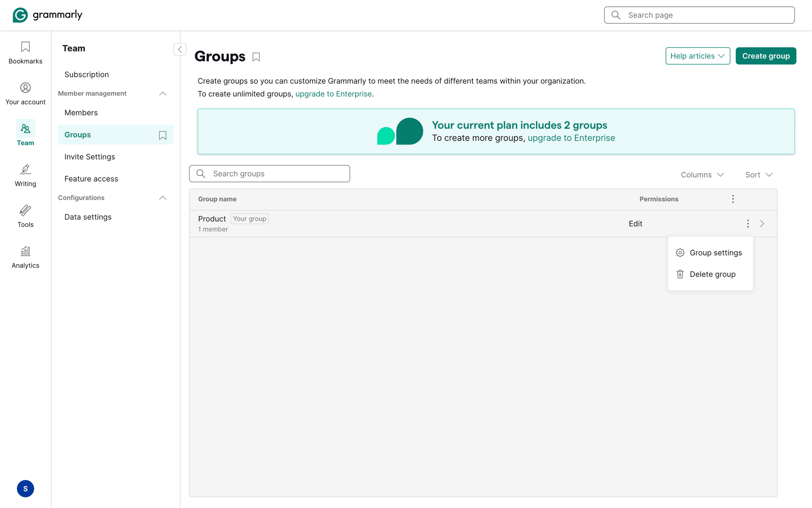Go to Members page
The height and width of the screenshot is (508, 812).
(x=81, y=113)
